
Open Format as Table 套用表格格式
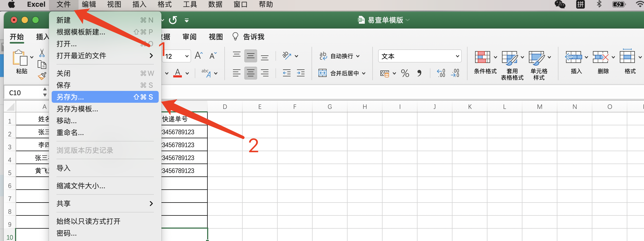coord(512,66)
